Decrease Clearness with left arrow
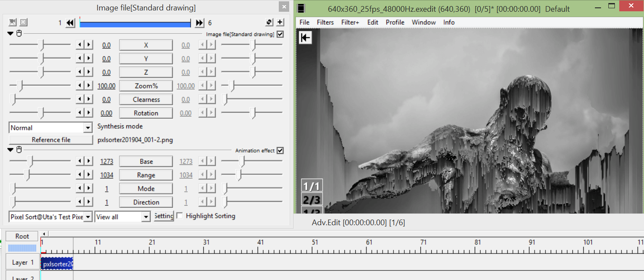The height and width of the screenshot is (280, 644). tap(80, 99)
